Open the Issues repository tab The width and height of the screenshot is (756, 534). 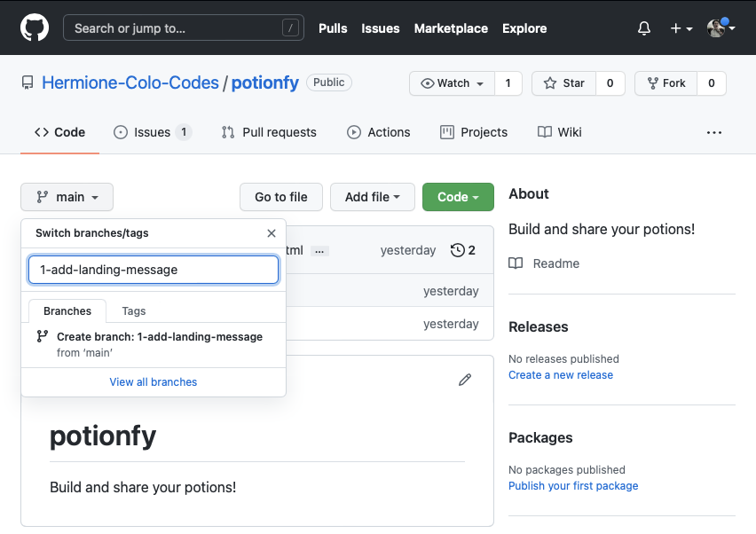click(152, 132)
